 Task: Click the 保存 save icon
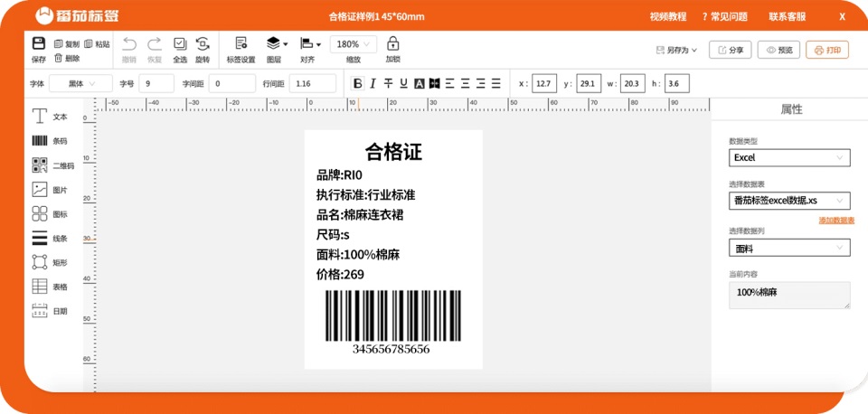pyautogui.click(x=39, y=43)
